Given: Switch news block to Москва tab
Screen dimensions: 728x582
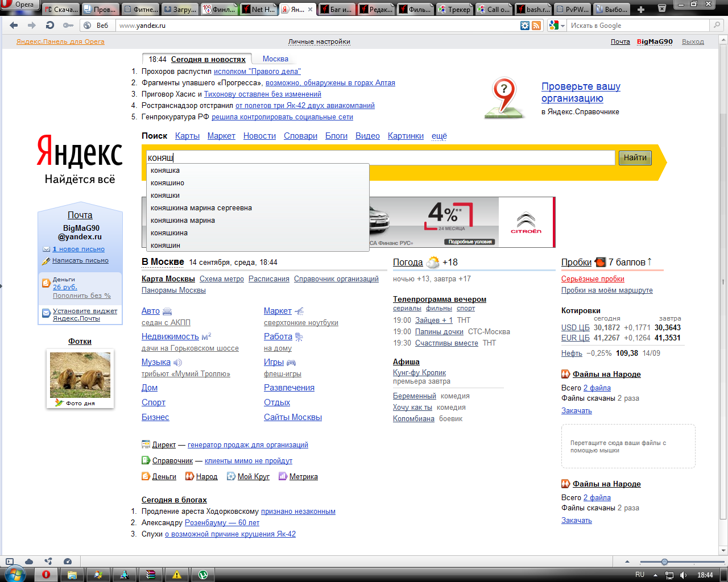Looking at the screenshot, I should tap(275, 59).
